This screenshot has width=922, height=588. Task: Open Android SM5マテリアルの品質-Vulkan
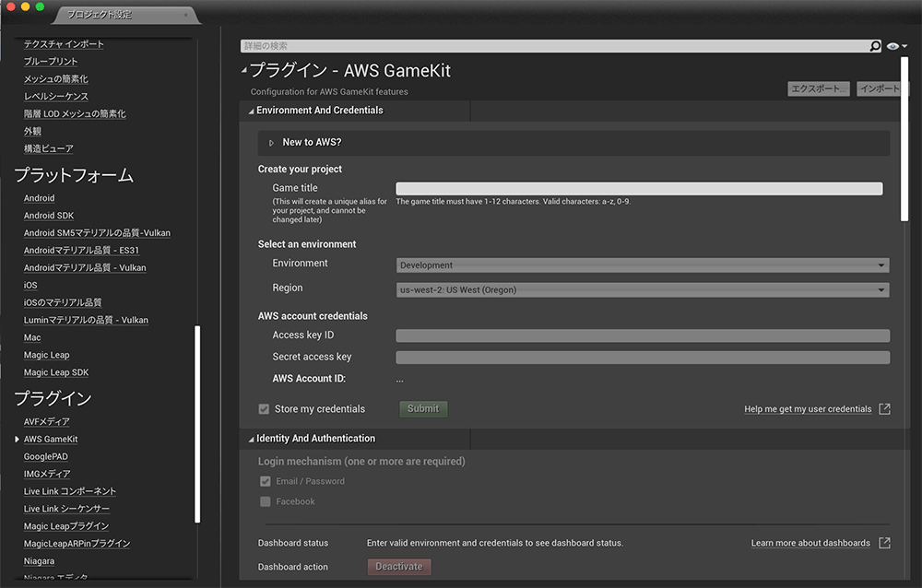coord(97,233)
